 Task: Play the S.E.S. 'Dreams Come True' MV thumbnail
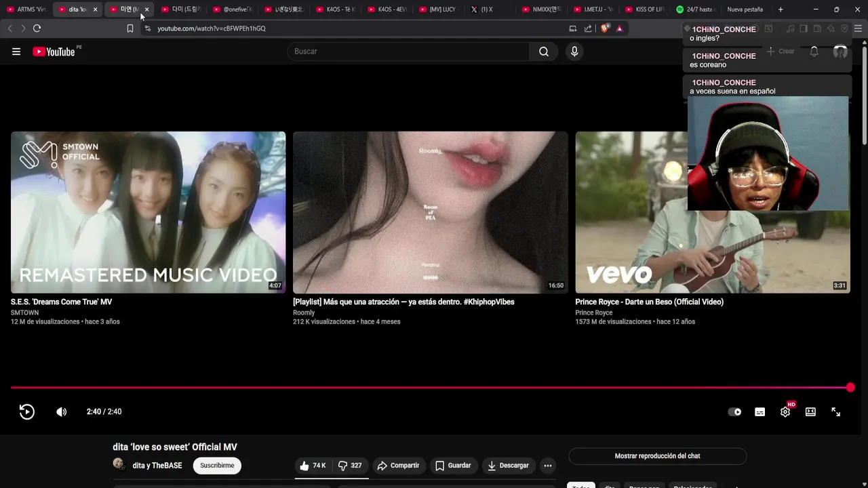148,212
